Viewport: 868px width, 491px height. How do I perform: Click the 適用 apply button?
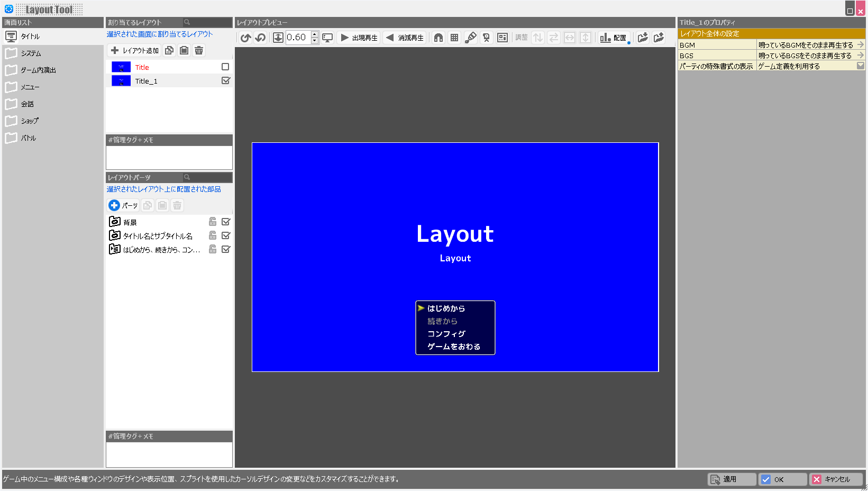[x=732, y=479]
